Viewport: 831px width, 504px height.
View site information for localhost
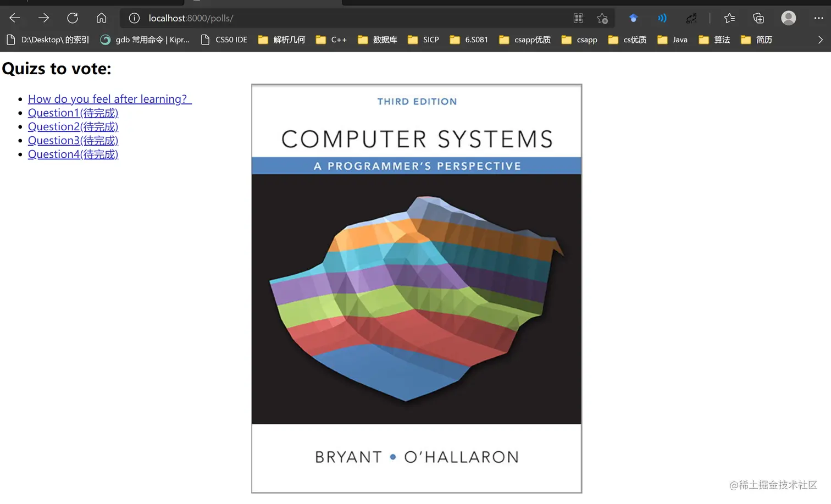(x=134, y=18)
